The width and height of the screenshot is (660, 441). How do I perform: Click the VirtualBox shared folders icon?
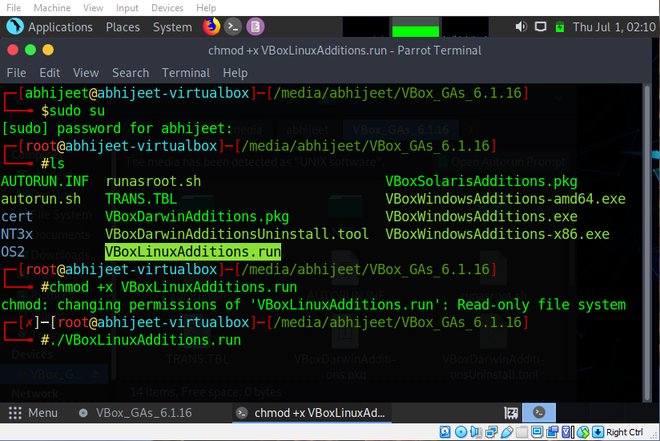(x=522, y=432)
